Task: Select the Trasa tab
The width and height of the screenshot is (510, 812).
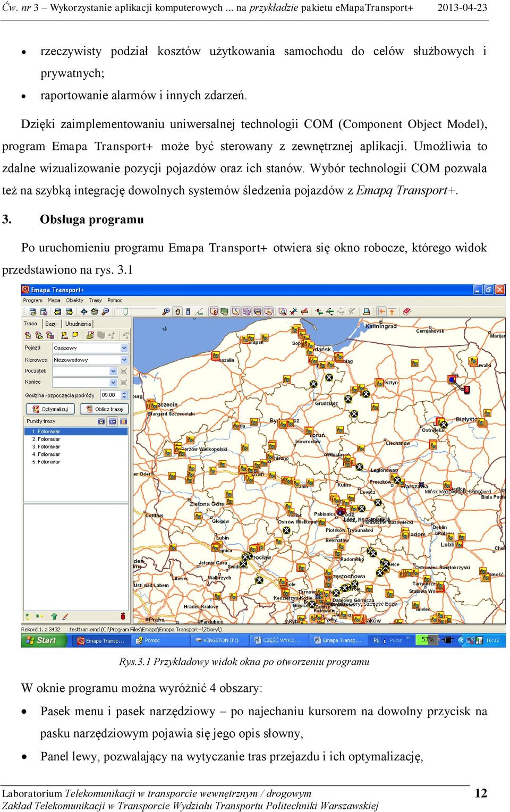Action: 30,323
